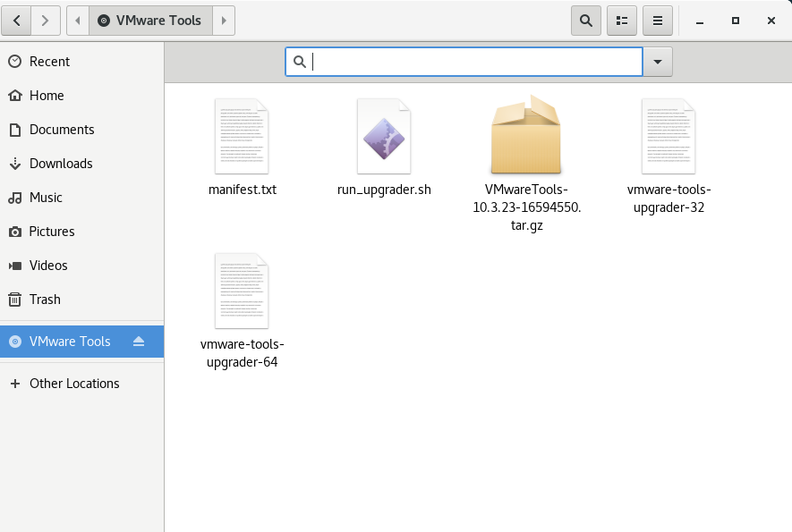Click the path bar right scroll arrow
This screenshot has width=792, height=532.
tap(224, 21)
